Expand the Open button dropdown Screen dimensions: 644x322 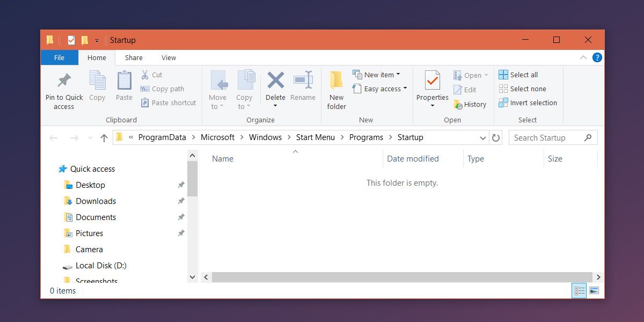tap(486, 75)
